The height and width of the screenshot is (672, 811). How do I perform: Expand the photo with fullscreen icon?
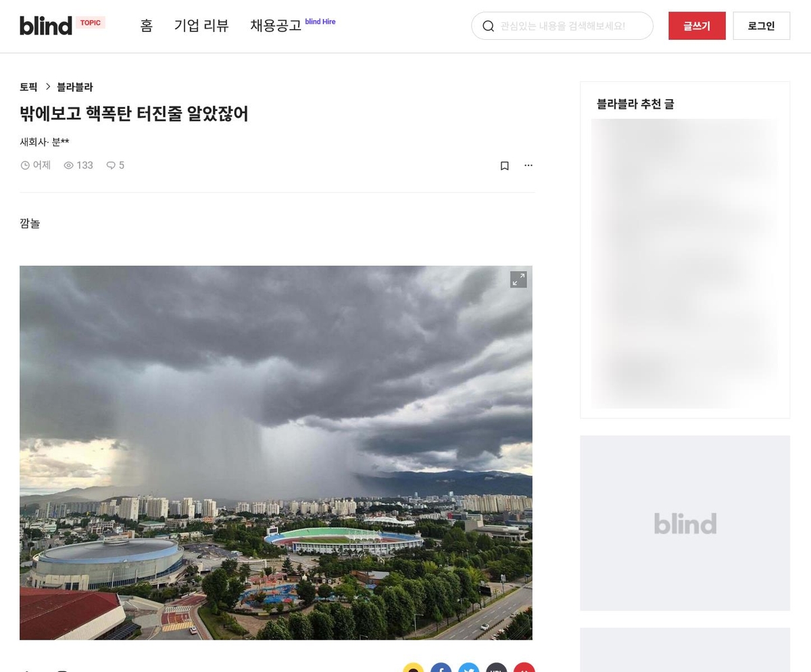pos(518,279)
